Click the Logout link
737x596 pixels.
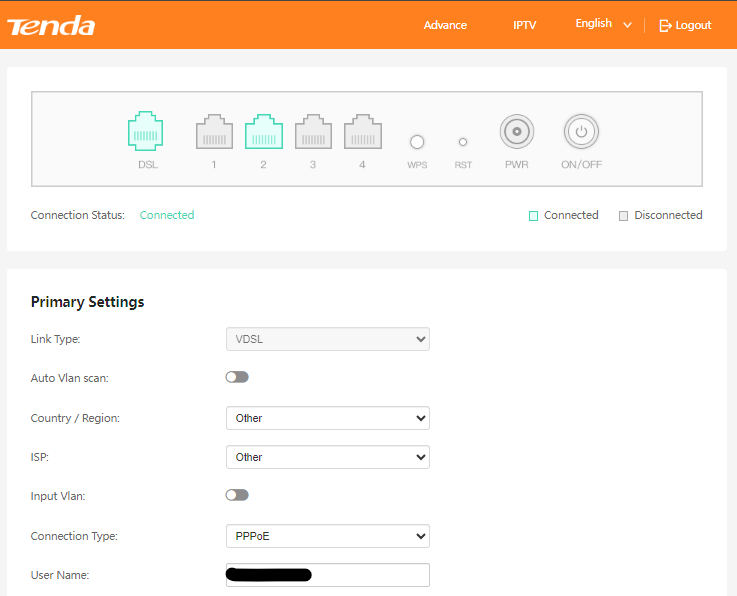tap(686, 25)
